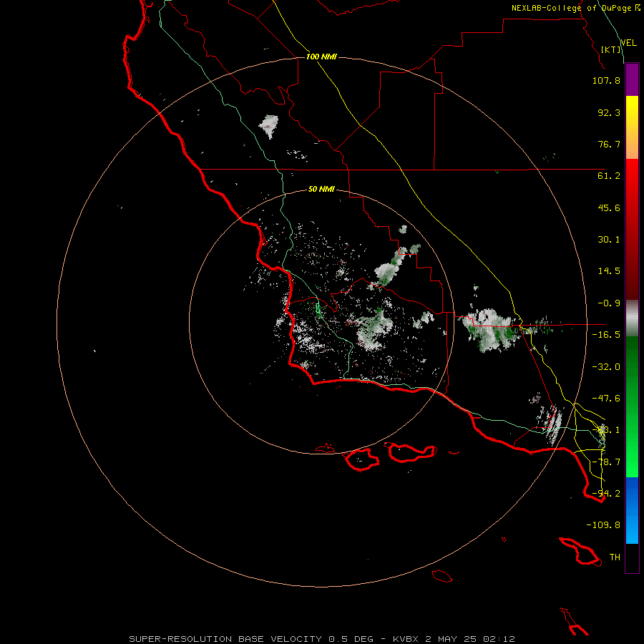Pick the blue segment of the velocity scale
Screen dimensions: 644x644
(632, 510)
